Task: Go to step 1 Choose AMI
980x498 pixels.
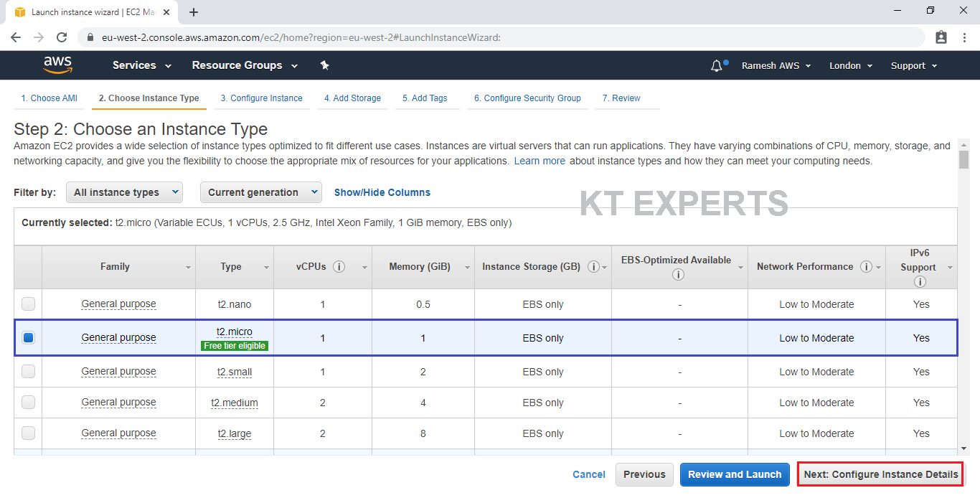Action: tap(50, 98)
